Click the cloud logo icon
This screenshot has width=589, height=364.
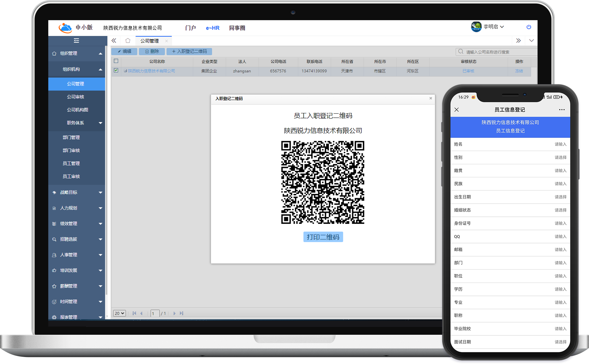[x=65, y=27]
